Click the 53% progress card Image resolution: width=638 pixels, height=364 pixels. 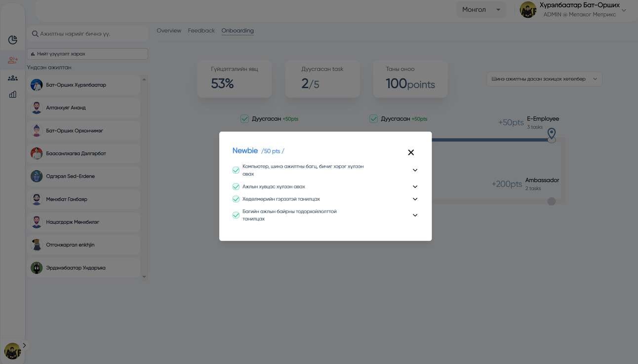(235, 79)
